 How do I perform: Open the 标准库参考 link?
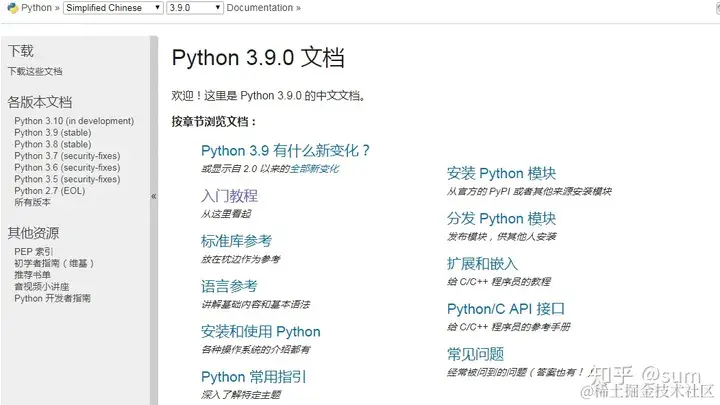pyautogui.click(x=236, y=241)
